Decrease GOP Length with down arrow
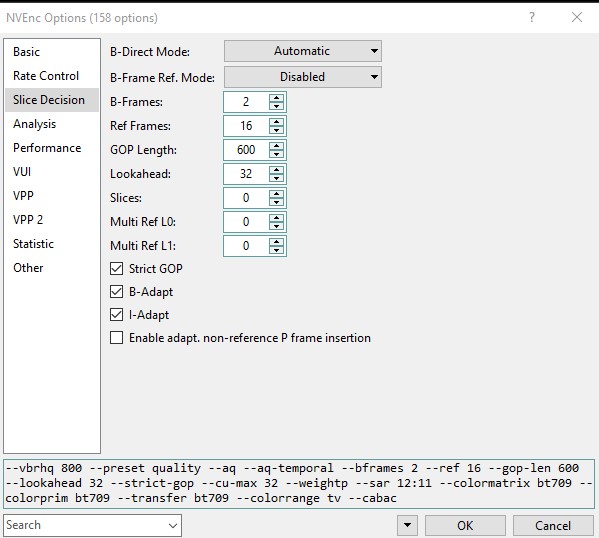The width and height of the screenshot is (599, 538). (x=276, y=154)
